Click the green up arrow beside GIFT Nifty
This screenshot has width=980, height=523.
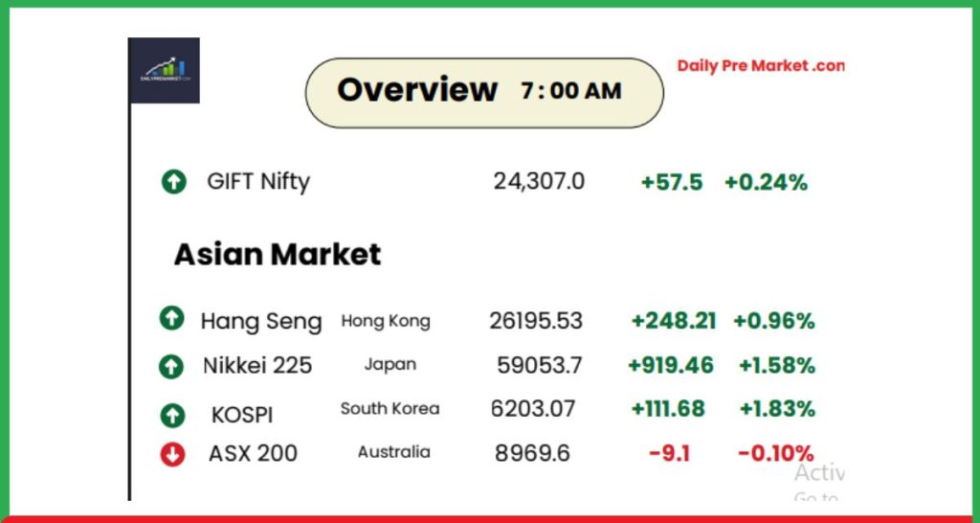[173, 181]
